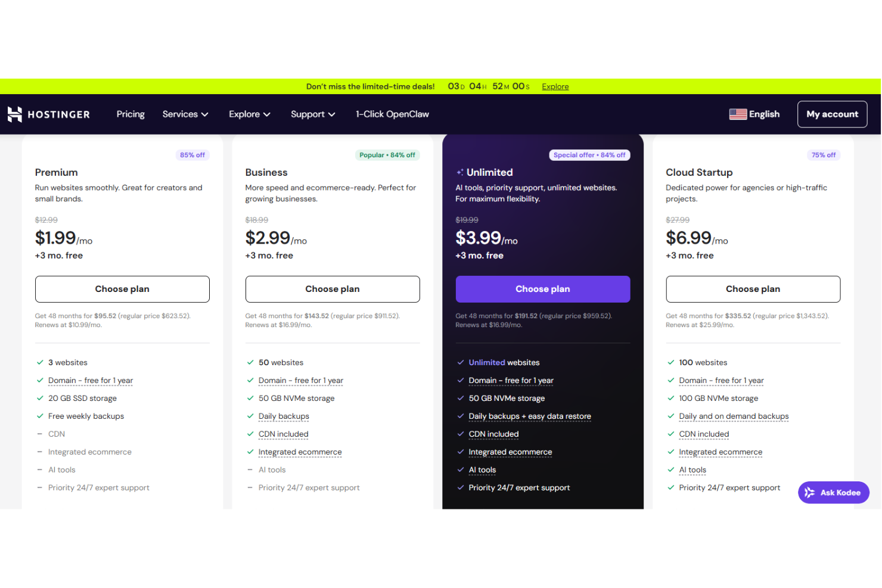Select the Pricing menu item
Image resolution: width=882 pixels, height=588 pixels.
click(131, 114)
